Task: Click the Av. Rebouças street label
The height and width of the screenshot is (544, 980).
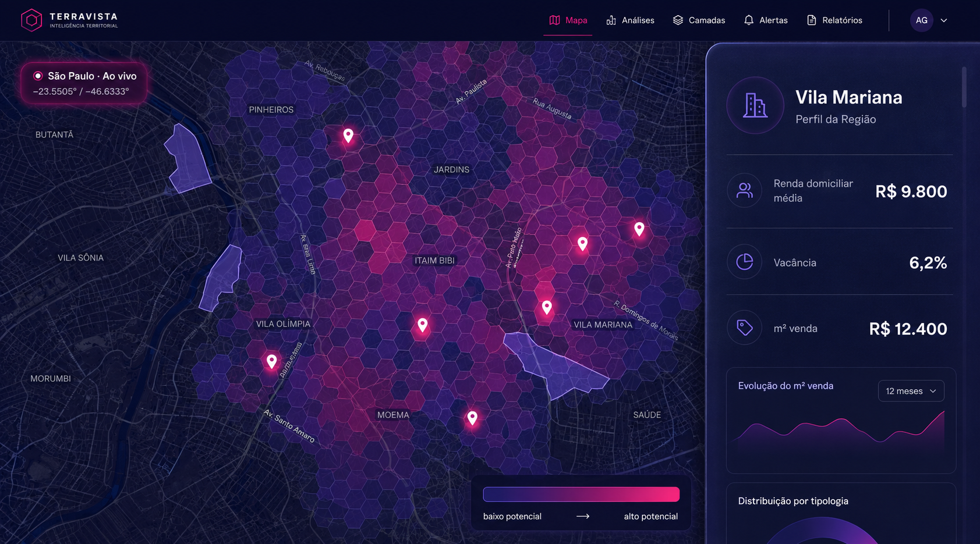Action: tap(324, 71)
